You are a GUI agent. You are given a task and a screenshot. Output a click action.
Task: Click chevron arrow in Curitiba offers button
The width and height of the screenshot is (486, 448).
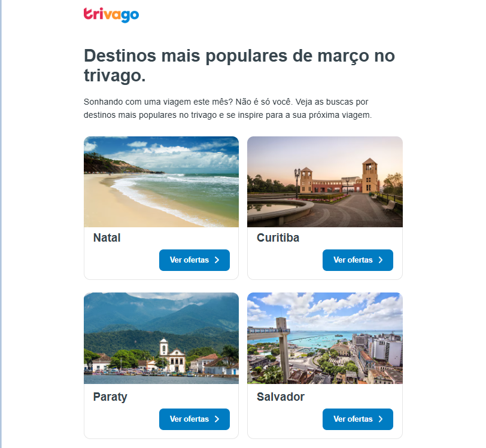(381, 260)
